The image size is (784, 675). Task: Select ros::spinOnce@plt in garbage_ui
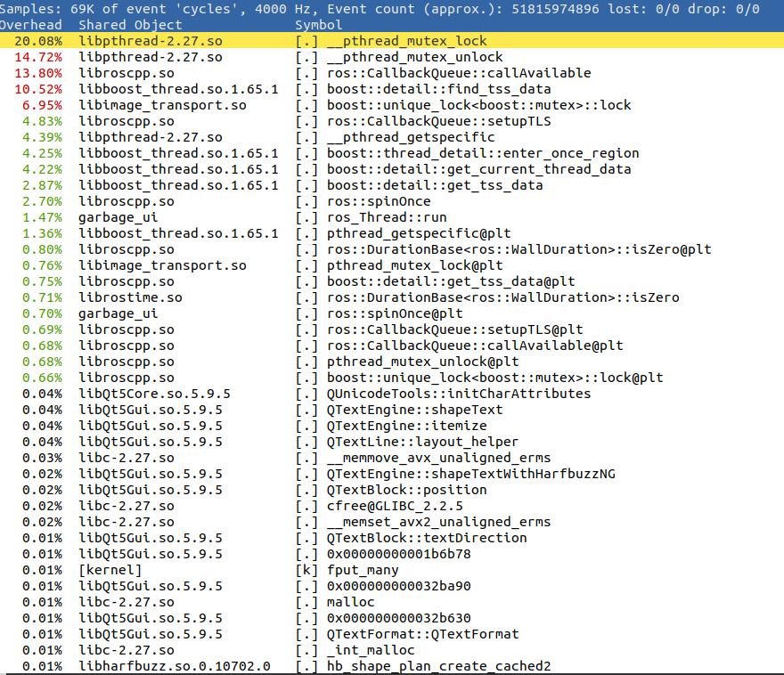coord(392,313)
